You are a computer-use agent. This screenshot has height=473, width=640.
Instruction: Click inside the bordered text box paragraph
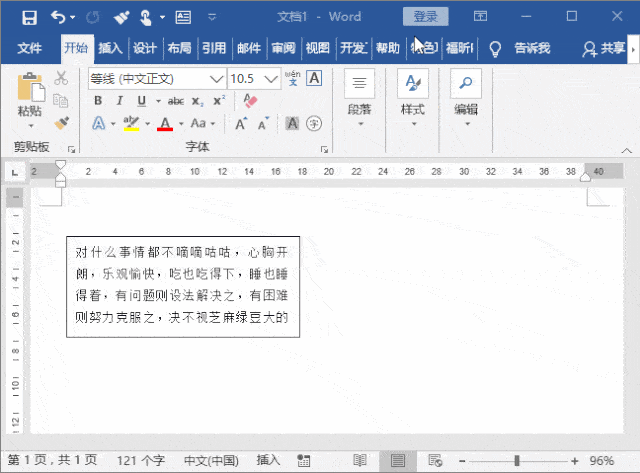(182, 285)
